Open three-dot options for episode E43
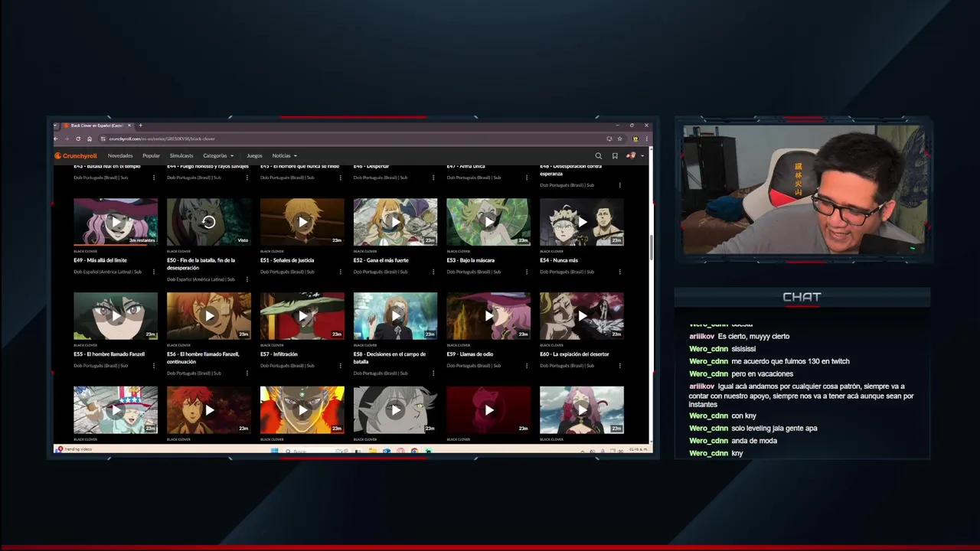980x551 pixels. [x=154, y=178]
